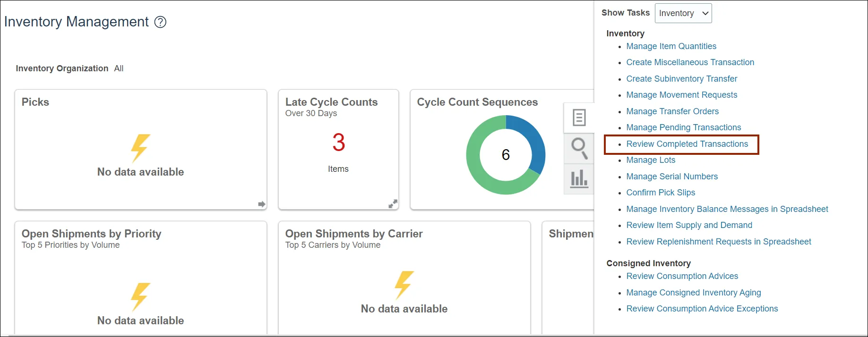Viewport: 868px width, 337px height.
Task: Expand the Late Cycle Counts card
Action: (x=393, y=204)
